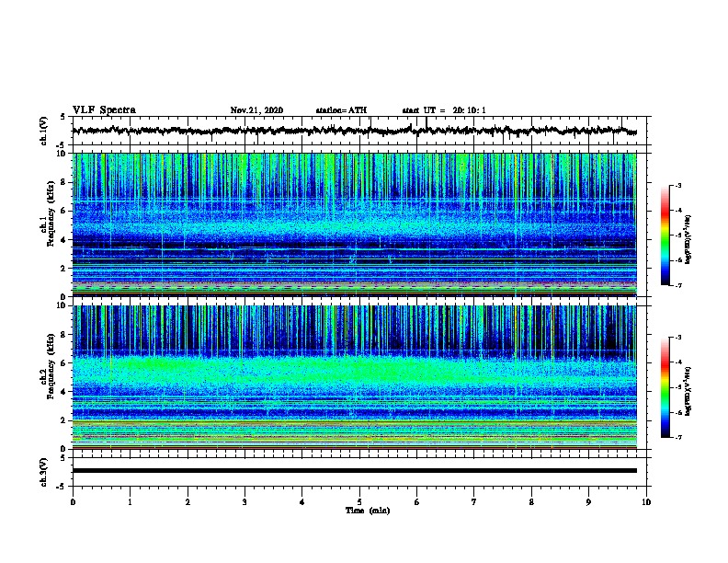
Task: Click the ch.1 spectrogram panel
Action: tap(354, 224)
